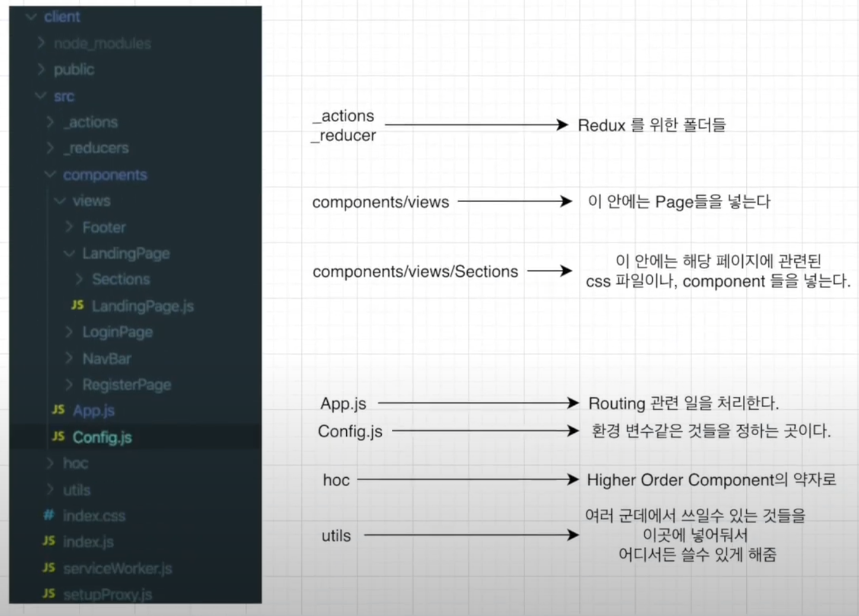
Task: Click the 'utils' diagram label
Action: (x=336, y=535)
